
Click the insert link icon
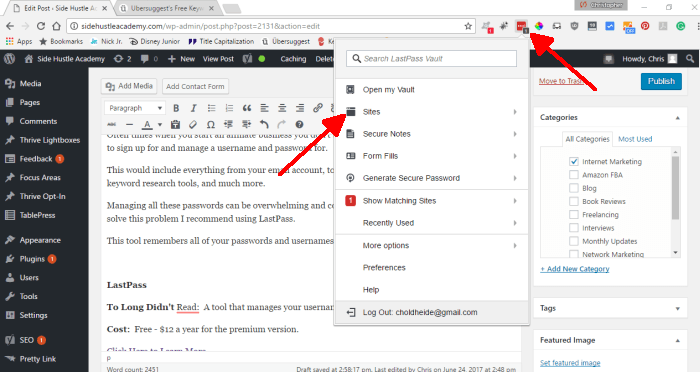pos(317,108)
